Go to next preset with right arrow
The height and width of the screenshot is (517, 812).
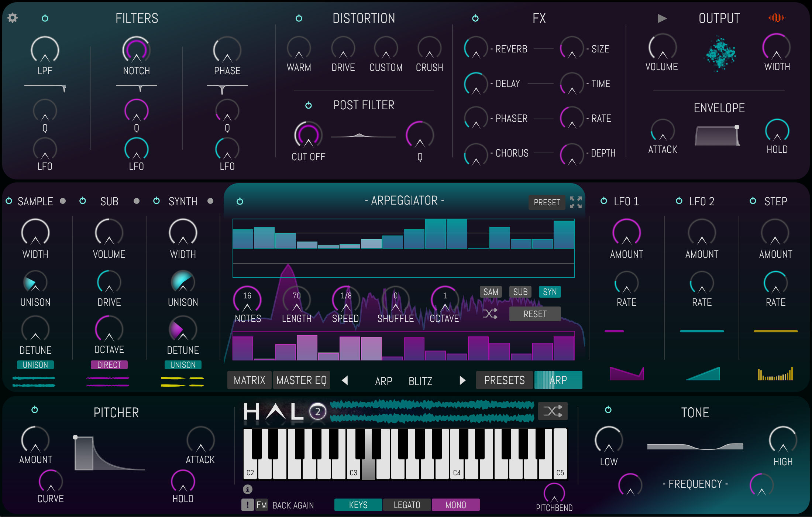pyautogui.click(x=462, y=380)
